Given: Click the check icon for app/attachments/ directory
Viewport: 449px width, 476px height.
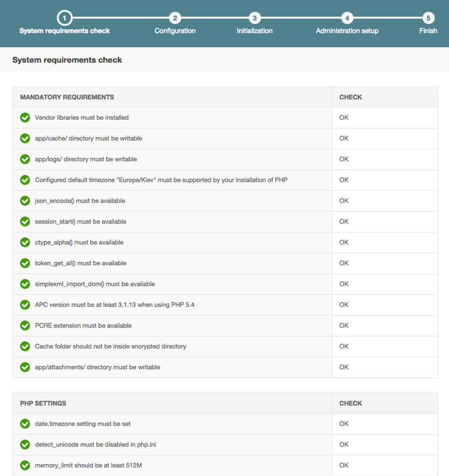Looking at the screenshot, I should point(25,368).
